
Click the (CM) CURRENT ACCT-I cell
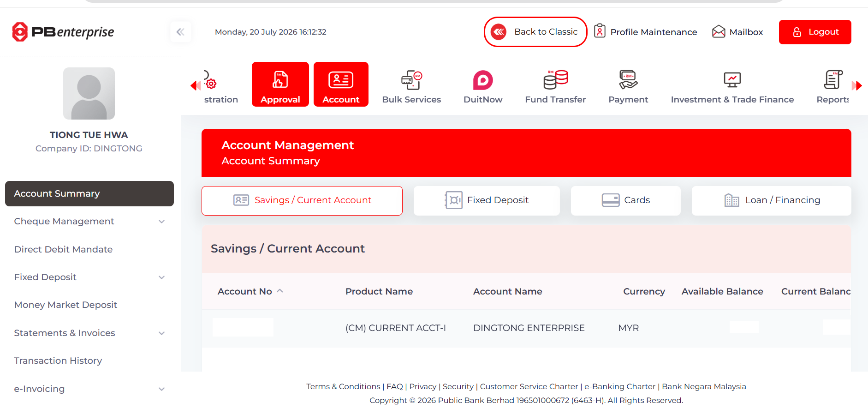point(396,328)
